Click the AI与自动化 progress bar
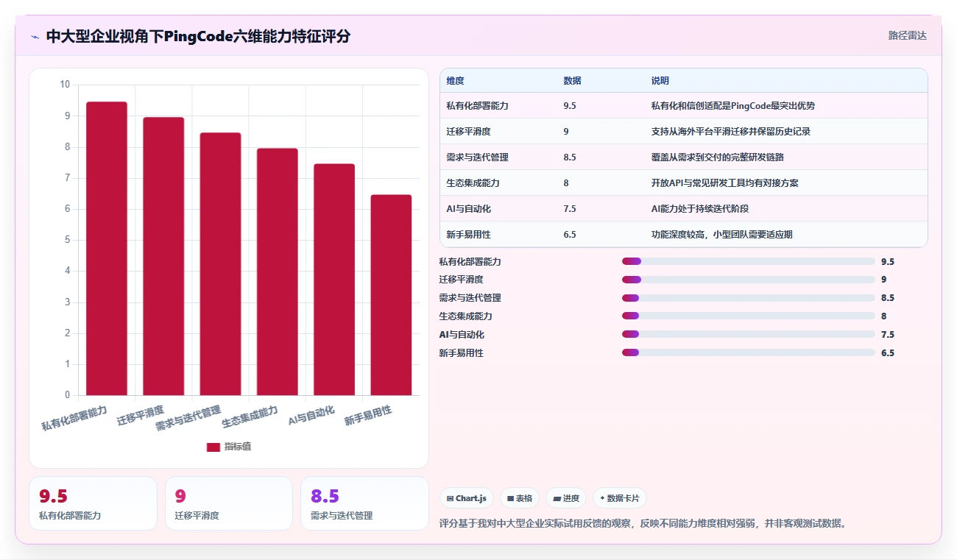The image size is (957, 560). 749,335
